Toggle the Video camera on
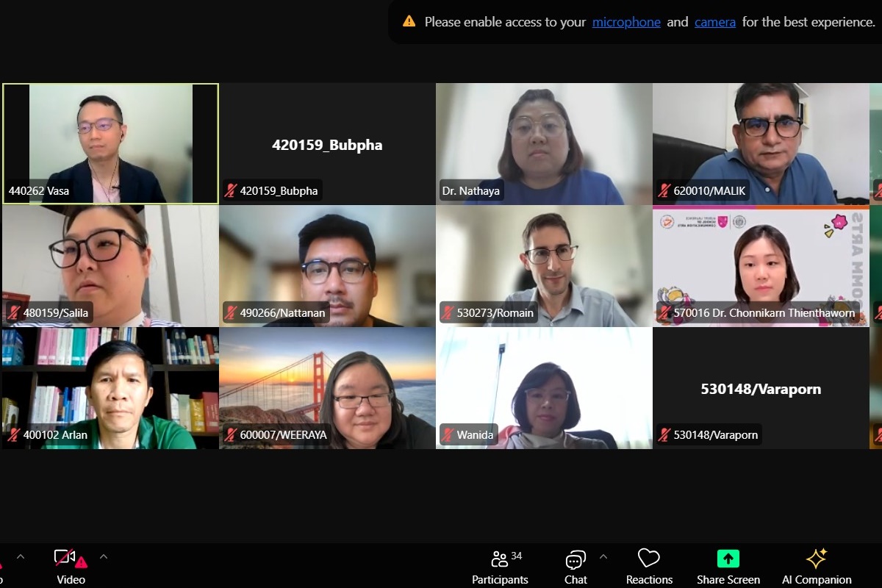 click(x=70, y=566)
